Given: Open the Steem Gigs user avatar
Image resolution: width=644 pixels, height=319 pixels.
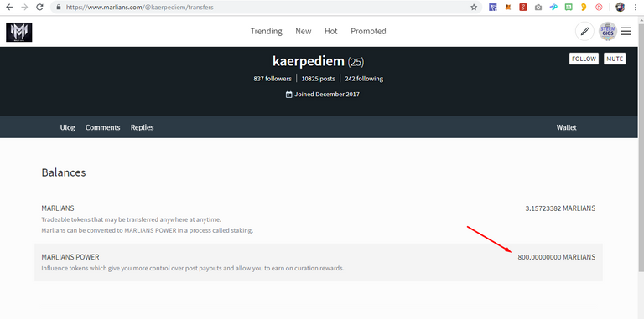Looking at the screenshot, I should 608,32.
